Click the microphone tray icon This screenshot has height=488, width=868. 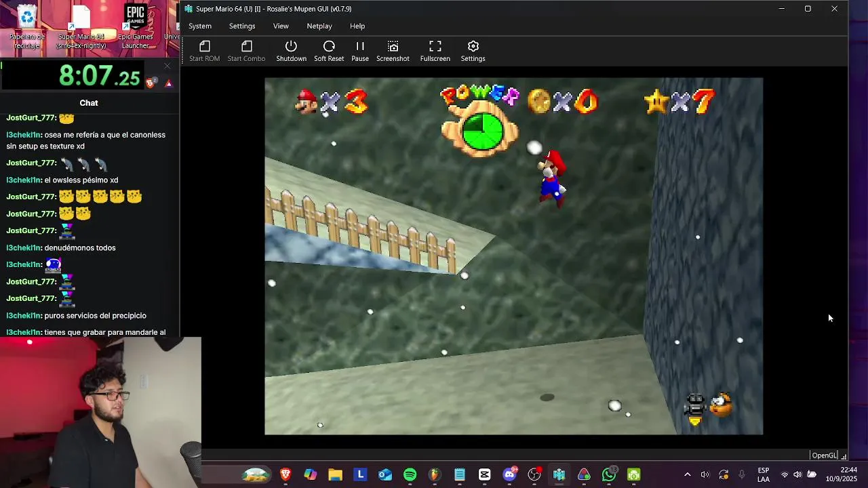point(742,475)
